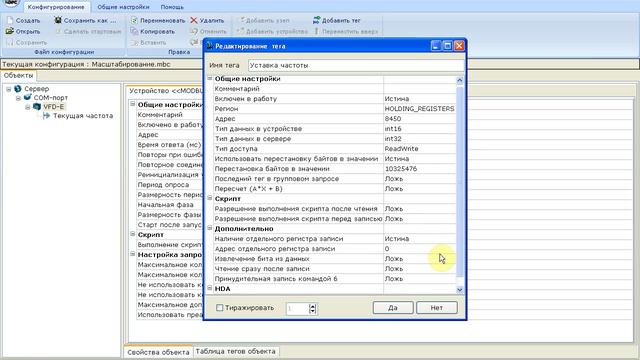Viewport: 640px width, 360px height.
Task: Open the Общие настройки ribbon tab
Action: 123,7
